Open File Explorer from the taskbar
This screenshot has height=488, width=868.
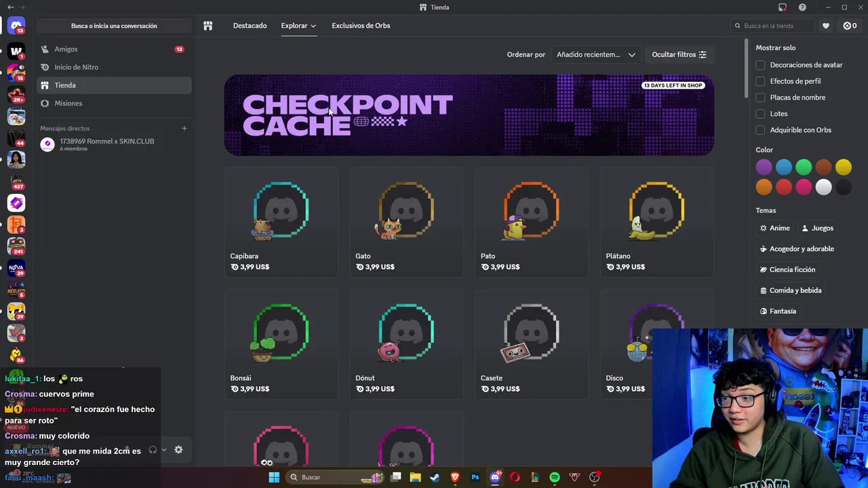415,477
